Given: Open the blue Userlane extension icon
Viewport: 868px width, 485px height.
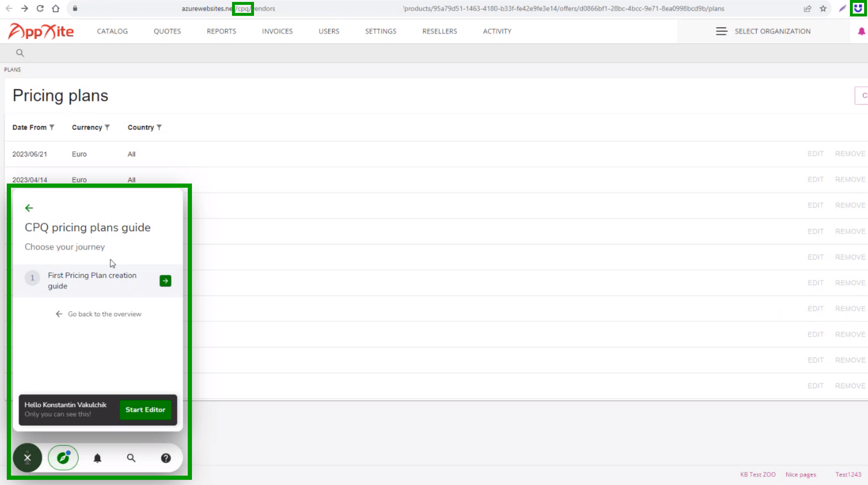Looking at the screenshot, I should pos(858,8).
